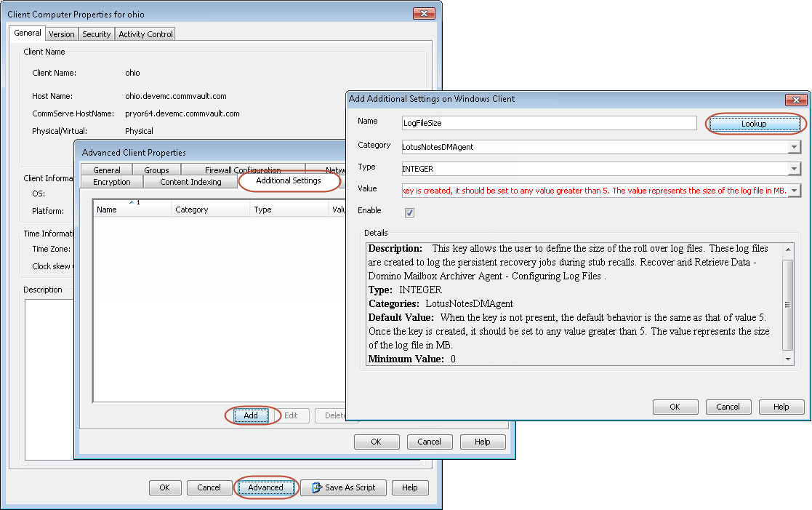Image resolution: width=812 pixels, height=510 pixels.
Task: Open the Type dropdown list
Action: [x=793, y=169]
